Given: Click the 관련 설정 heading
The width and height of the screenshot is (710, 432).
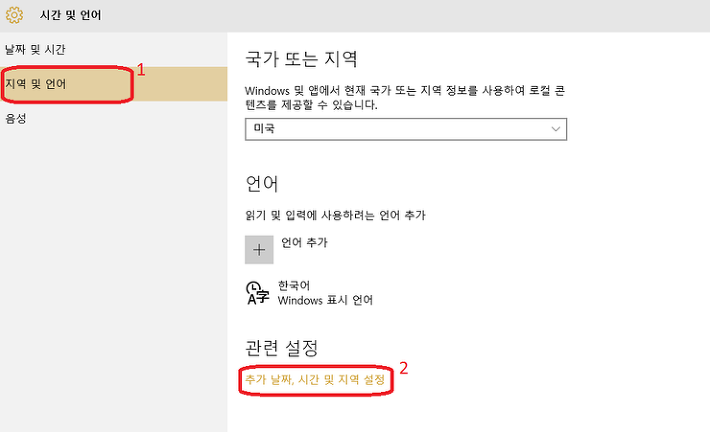Looking at the screenshot, I should (282, 348).
